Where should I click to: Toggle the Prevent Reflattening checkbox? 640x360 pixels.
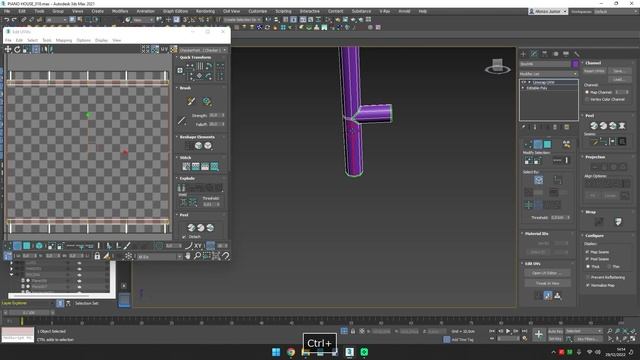(x=588, y=277)
